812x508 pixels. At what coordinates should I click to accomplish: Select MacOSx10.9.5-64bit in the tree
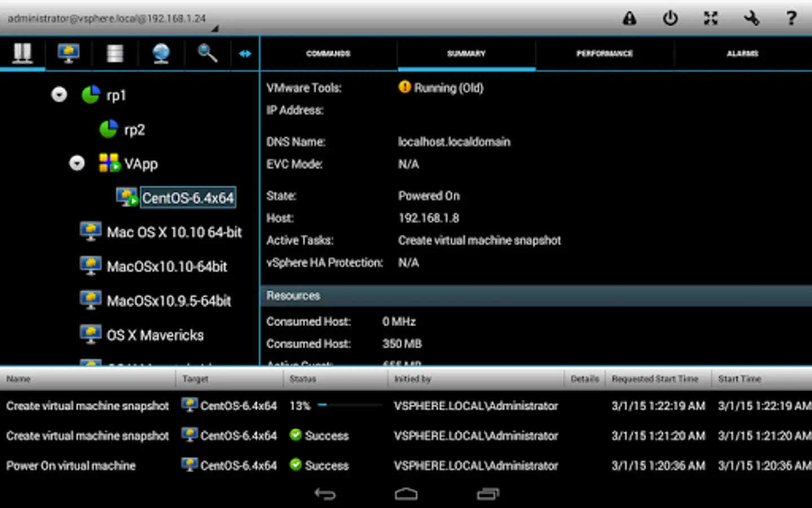(169, 301)
